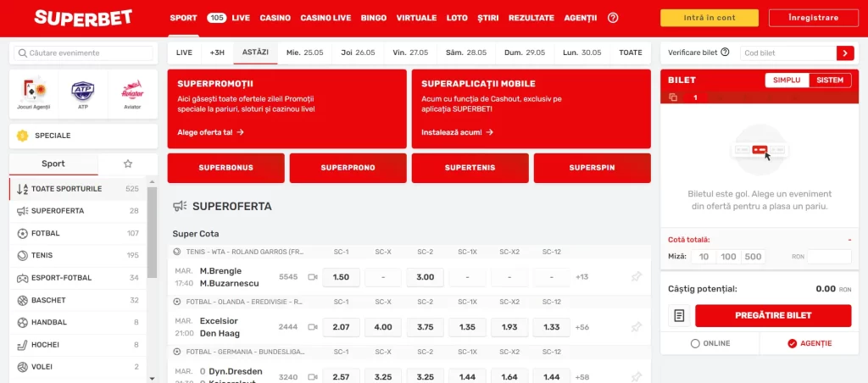The height and width of the screenshot is (383, 868).
Task: Click the copy ticket icon in Bilet header
Action: coord(673,97)
